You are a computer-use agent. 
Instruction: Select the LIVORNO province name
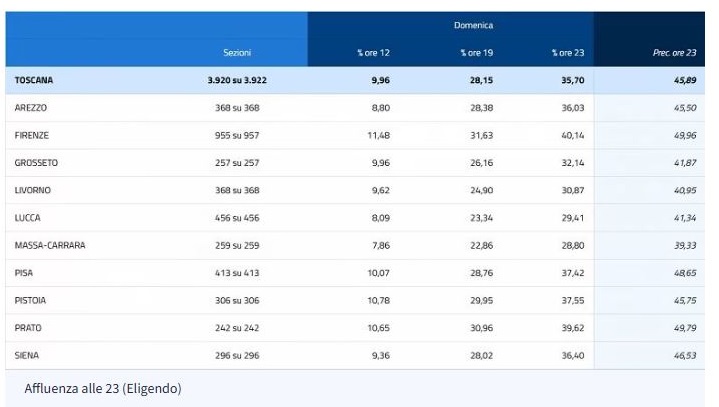point(33,190)
